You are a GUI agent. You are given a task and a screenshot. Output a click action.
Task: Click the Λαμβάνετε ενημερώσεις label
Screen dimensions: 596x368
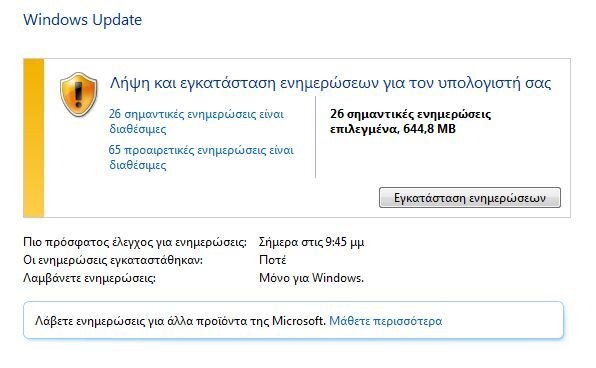89,278
